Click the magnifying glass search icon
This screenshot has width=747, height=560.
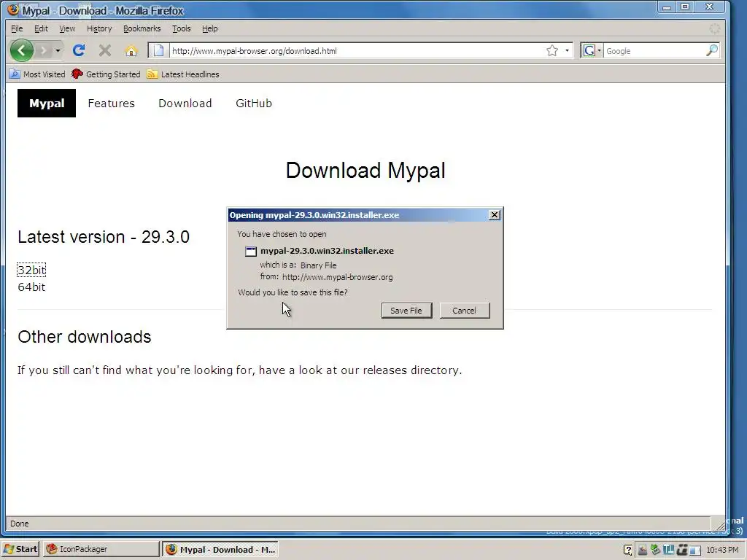(712, 50)
